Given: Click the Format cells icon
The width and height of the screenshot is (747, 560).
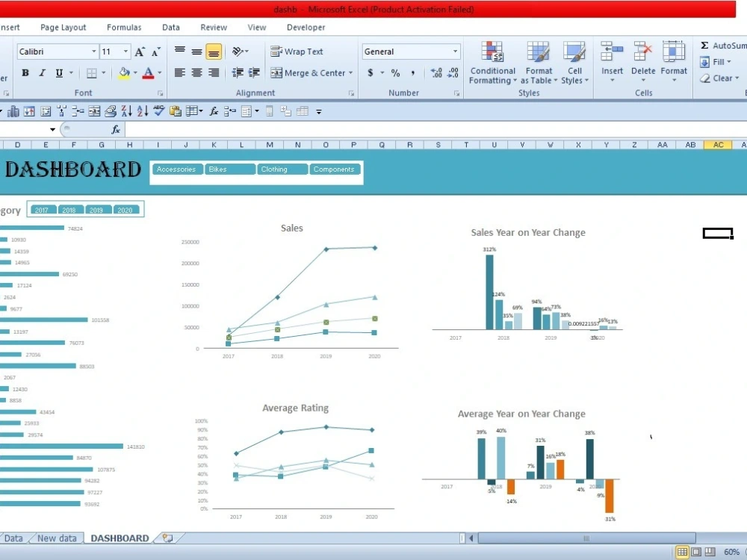Looking at the screenshot, I should pos(674,52).
